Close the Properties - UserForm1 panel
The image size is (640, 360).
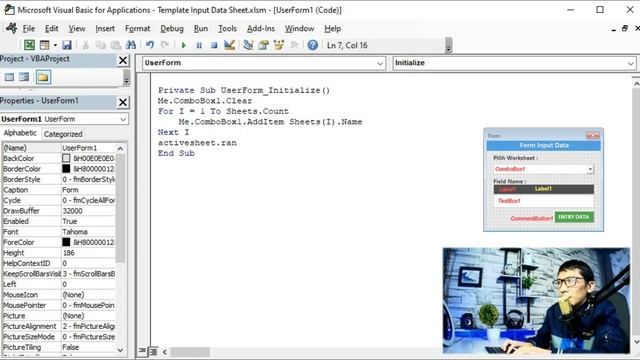coord(123,102)
